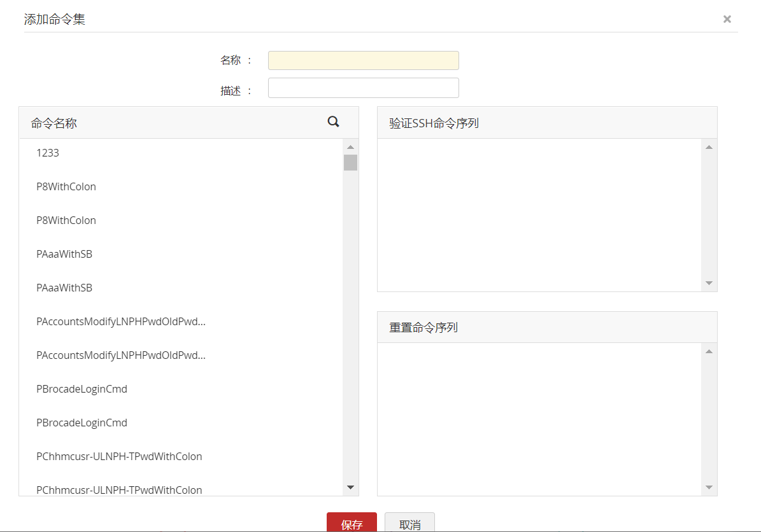Click scroll down arrow in 重置命令序列 panel

click(x=709, y=487)
